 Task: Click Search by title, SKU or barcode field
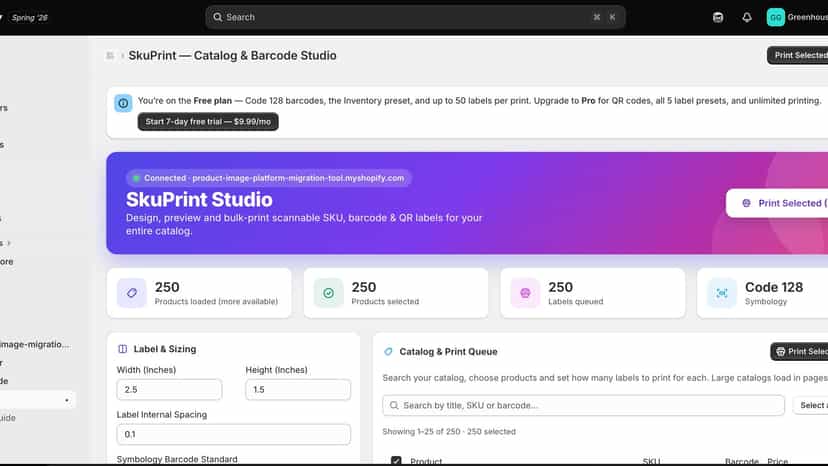click(x=584, y=405)
